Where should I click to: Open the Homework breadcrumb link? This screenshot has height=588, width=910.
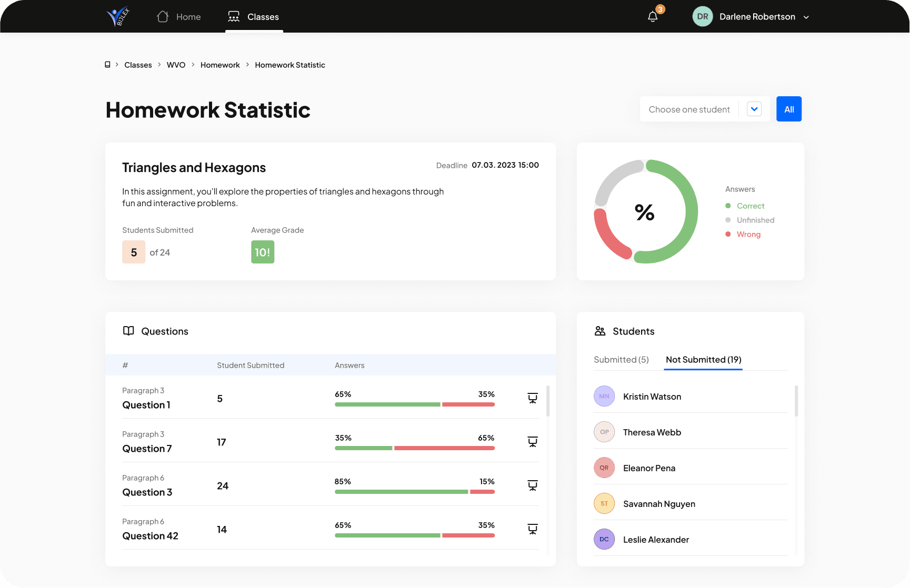pyautogui.click(x=220, y=65)
